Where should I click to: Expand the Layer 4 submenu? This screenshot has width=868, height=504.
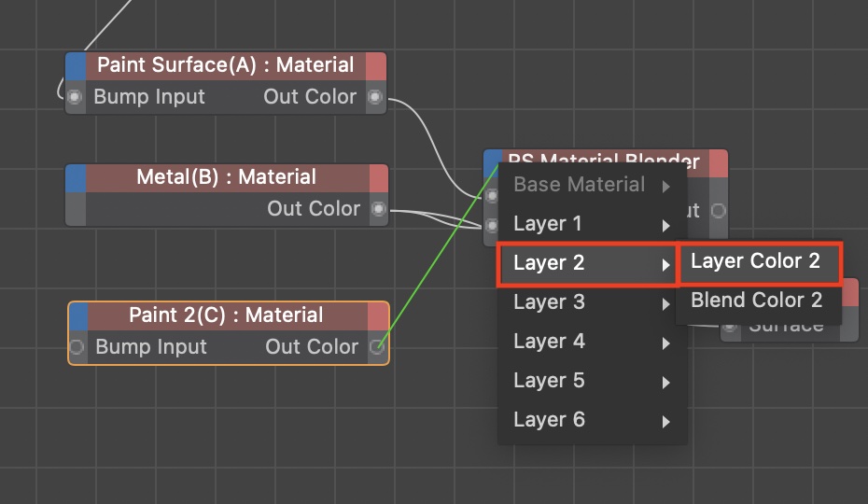click(x=592, y=342)
